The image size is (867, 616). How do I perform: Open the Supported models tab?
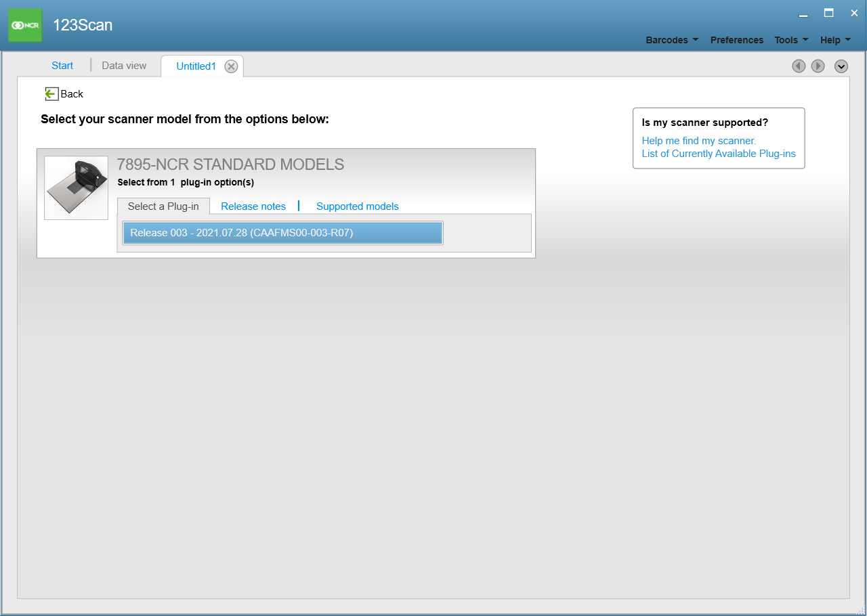point(358,206)
